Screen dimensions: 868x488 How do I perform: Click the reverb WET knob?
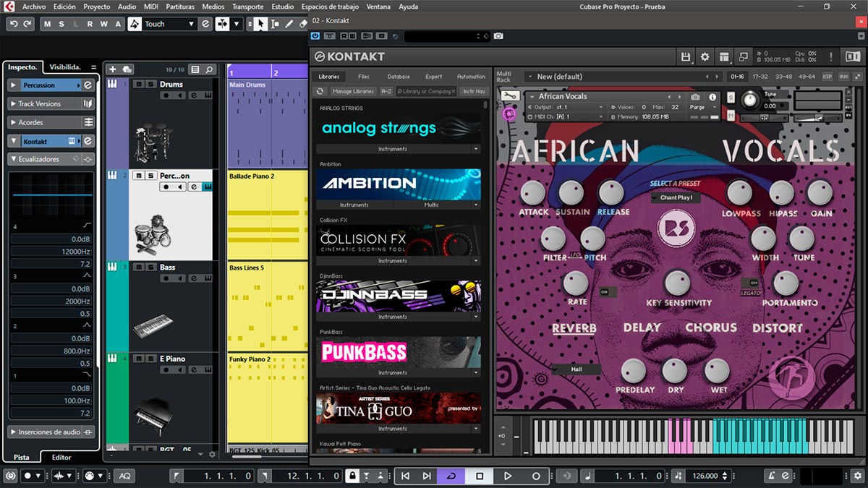[x=718, y=370]
